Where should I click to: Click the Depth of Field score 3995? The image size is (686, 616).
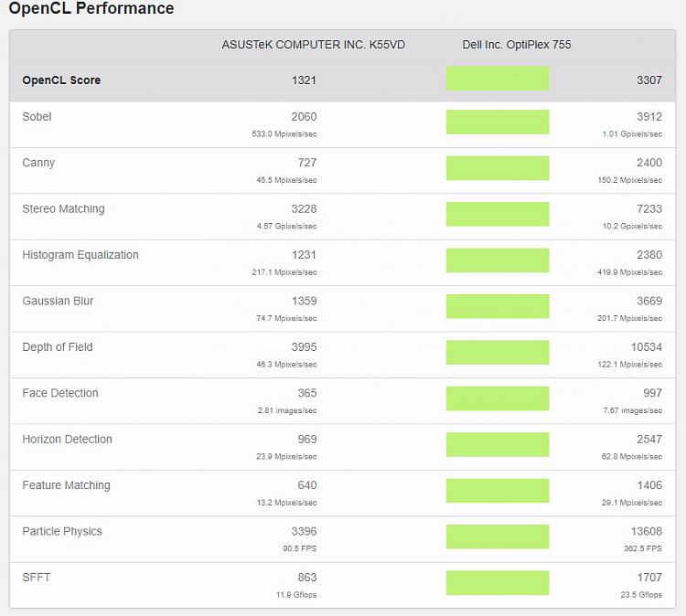(x=304, y=347)
